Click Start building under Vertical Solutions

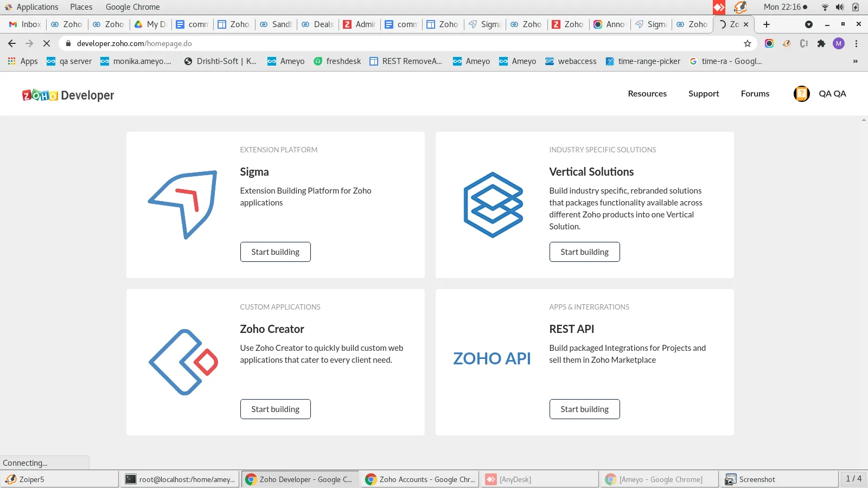[x=585, y=252]
